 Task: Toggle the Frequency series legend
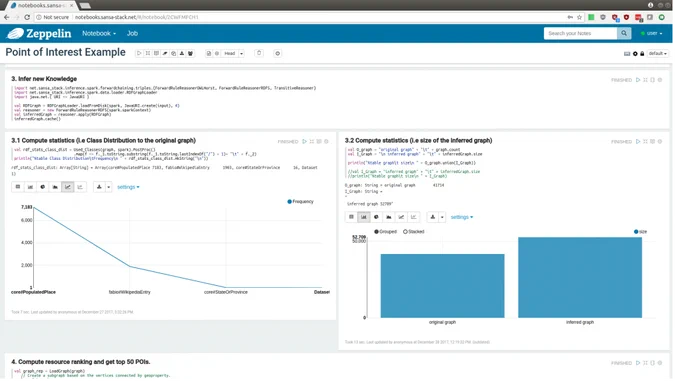(300, 202)
